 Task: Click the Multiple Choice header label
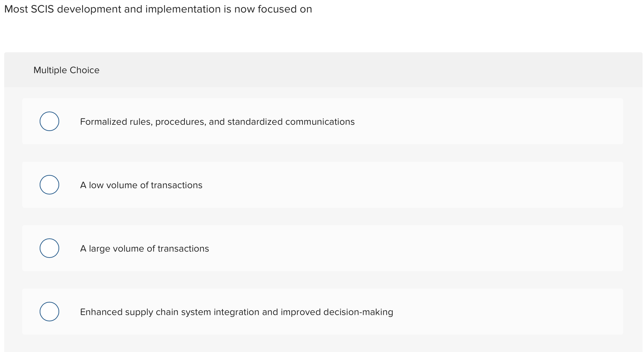66,70
